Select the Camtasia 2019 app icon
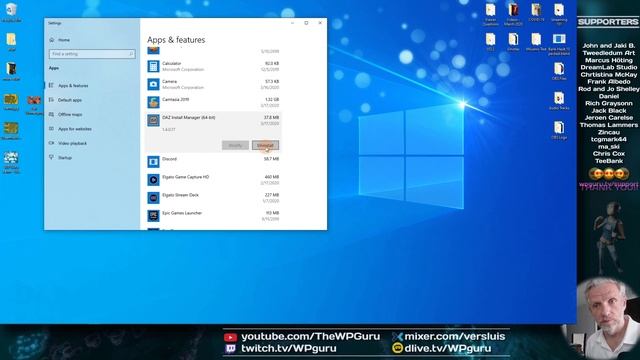The width and height of the screenshot is (640, 360). 153,102
